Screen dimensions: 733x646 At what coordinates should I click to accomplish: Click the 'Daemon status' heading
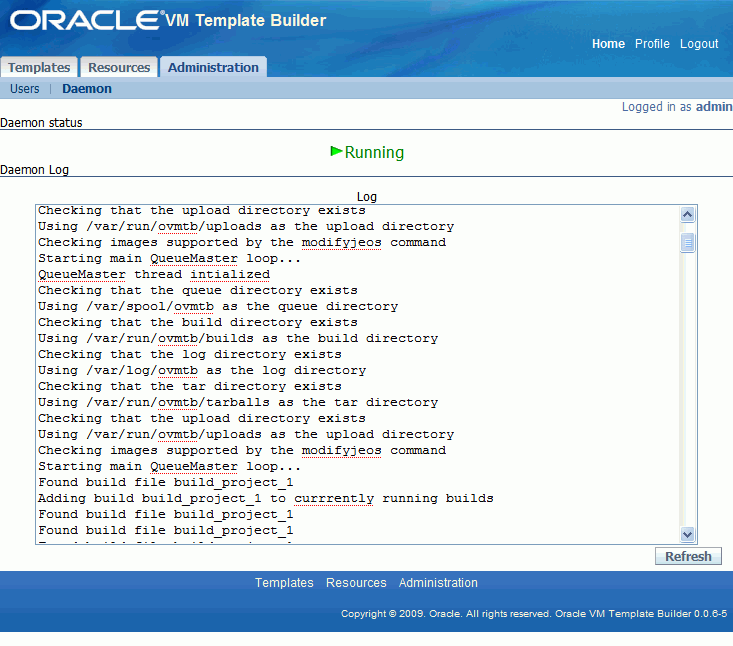click(41, 123)
